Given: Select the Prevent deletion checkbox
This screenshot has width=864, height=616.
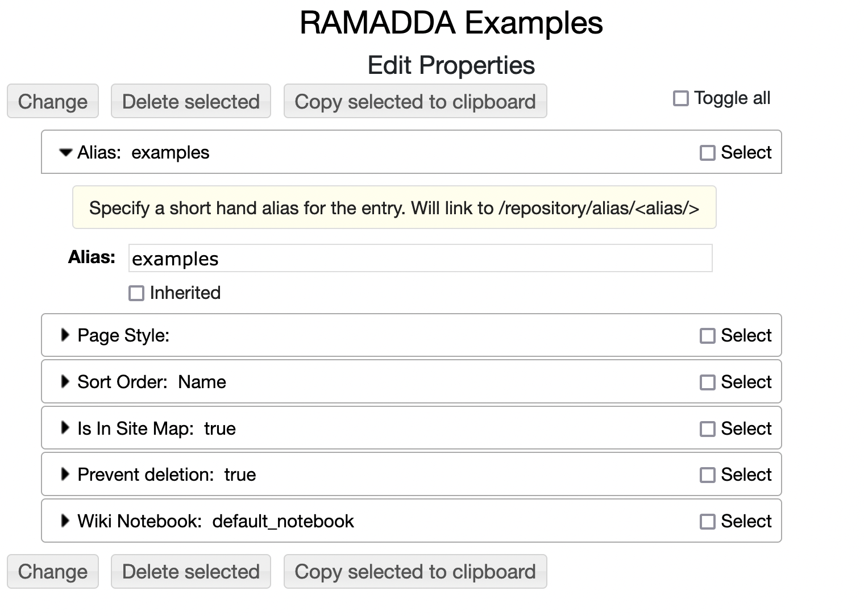Looking at the screenshot, I should 707,475.
